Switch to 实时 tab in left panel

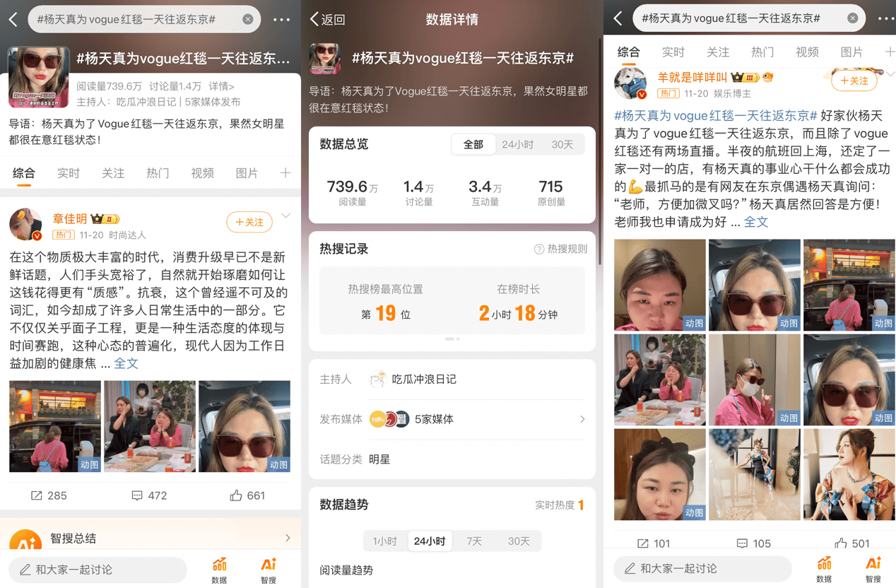pyautogui.click(x=69, y=173)
